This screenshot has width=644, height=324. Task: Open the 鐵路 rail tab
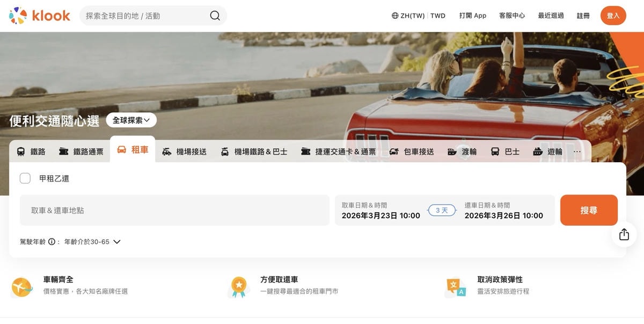click(x=31, y=152)
